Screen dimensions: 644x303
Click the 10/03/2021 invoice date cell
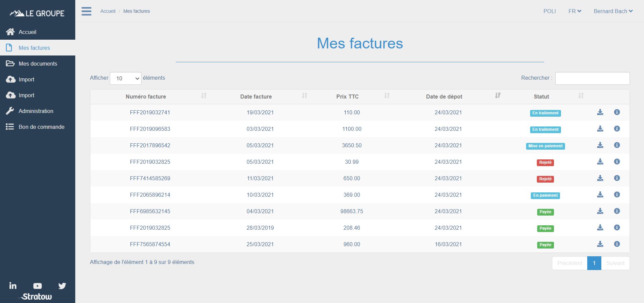pos(260,195)
